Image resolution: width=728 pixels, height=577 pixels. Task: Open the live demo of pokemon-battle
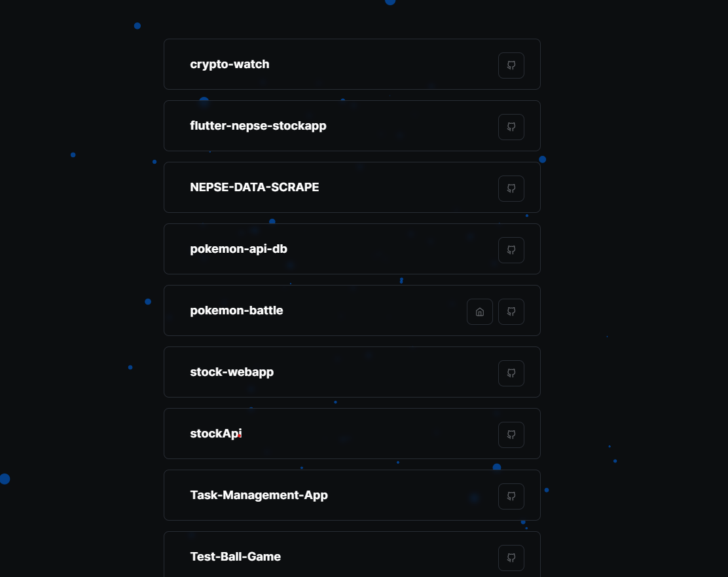(x=480, y=312)
